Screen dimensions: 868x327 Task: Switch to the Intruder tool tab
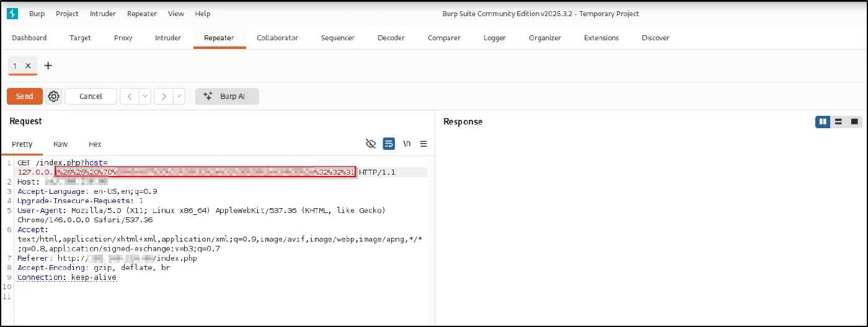point(168,38)
